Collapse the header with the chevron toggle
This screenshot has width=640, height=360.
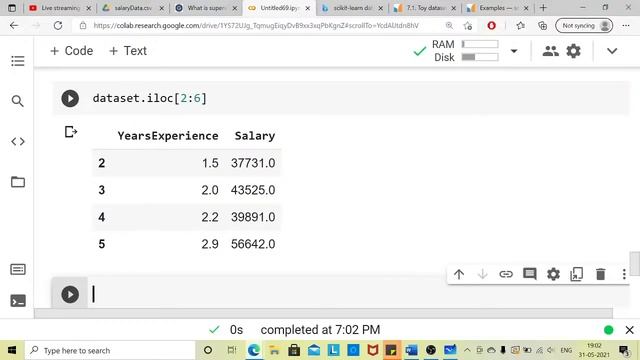(x=612, y=51)
